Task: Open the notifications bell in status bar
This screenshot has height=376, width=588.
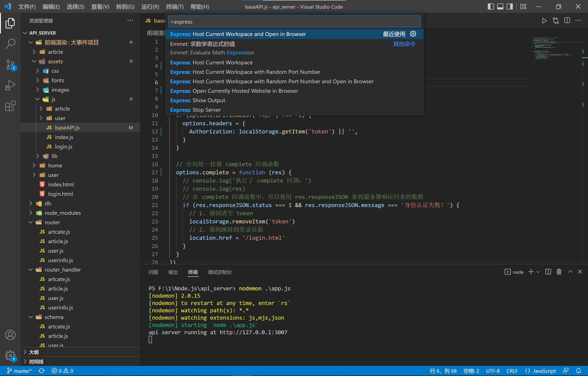Action: (579, 371)
